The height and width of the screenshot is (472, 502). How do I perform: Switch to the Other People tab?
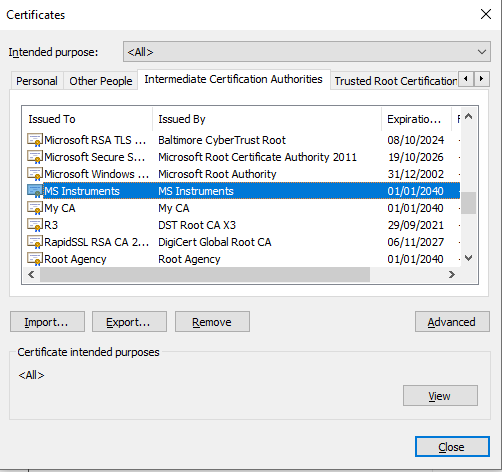tap(101, 81)
